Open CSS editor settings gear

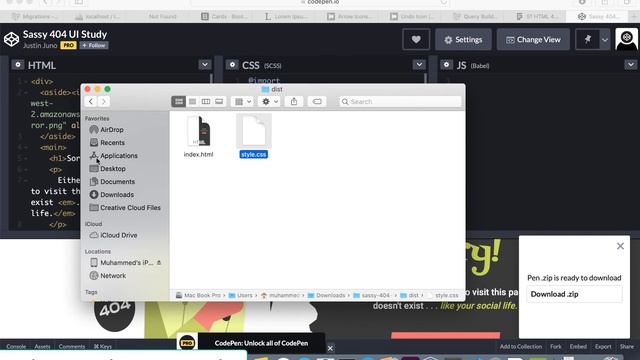[x=232, y=64]
